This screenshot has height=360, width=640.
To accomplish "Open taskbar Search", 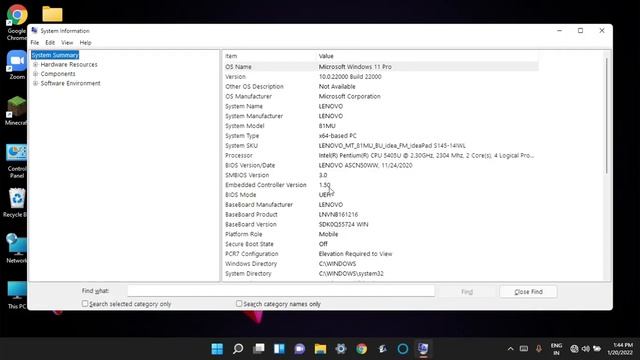I will [238, 349].
